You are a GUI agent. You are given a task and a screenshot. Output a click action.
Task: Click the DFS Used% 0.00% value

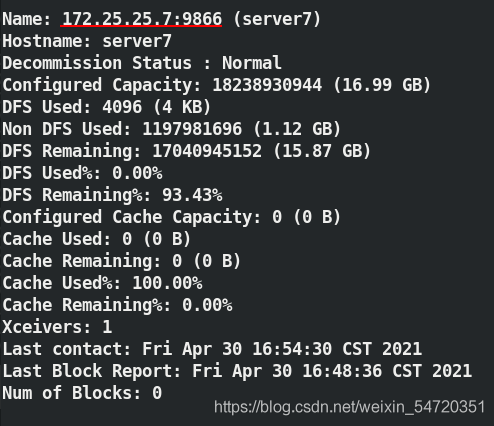pyautogui.click(x=137, y=173)
